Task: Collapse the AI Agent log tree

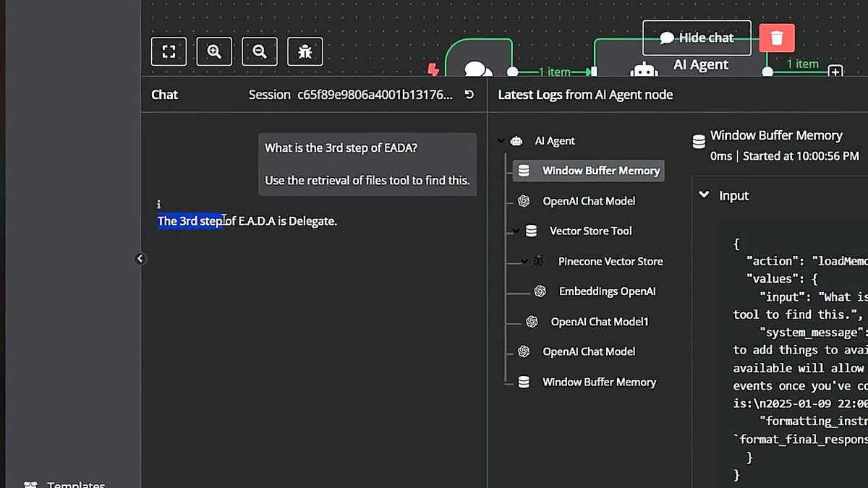Action: pyautogui.click(x=501, y=141)
